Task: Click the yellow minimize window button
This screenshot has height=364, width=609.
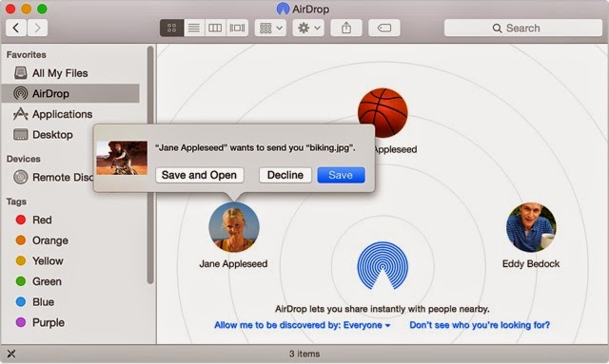Action: tap(26, 9)
